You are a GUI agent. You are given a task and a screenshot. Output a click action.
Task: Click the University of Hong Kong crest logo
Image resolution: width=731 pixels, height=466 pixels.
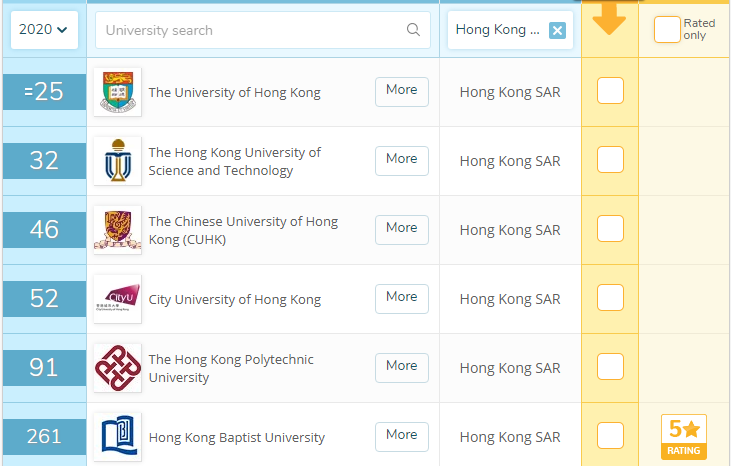(117, 92)
